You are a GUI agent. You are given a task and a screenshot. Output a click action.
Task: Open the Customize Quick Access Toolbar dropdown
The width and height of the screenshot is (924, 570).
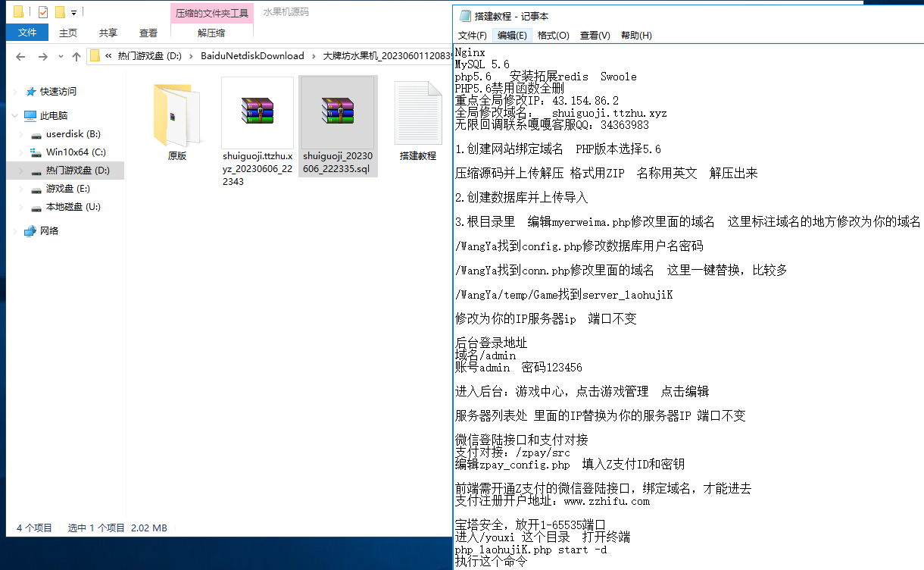click(x=73, y=12)
